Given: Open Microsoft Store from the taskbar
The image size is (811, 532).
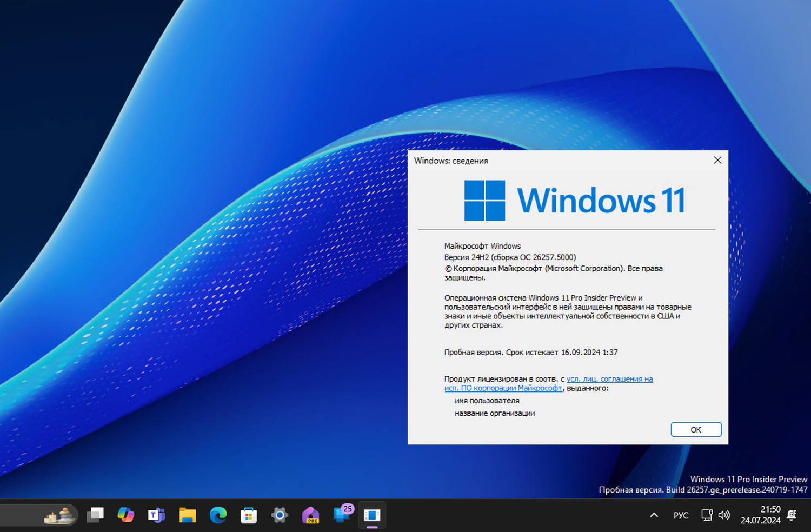Looking at the screenshot, I should [249, 515].
